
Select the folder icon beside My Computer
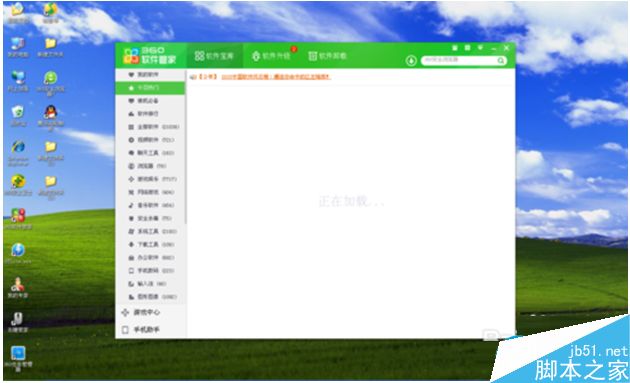pos(50,47)
